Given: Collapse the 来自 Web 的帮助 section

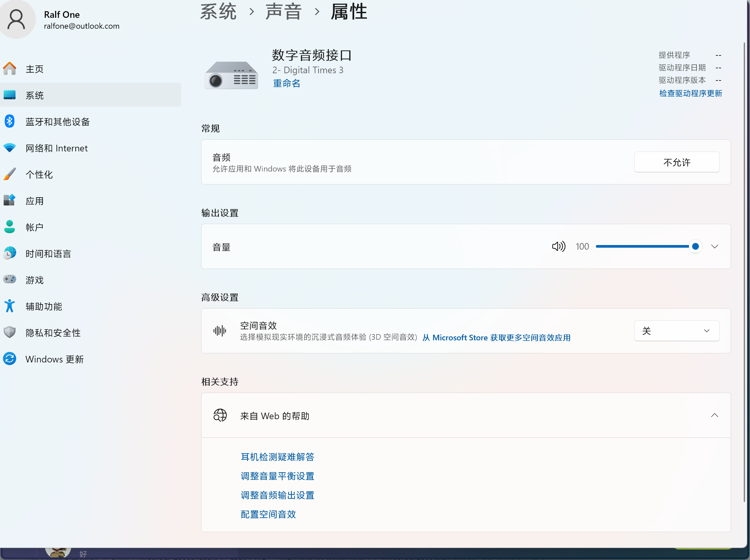Looking at the screenshot, I should 715,416.
